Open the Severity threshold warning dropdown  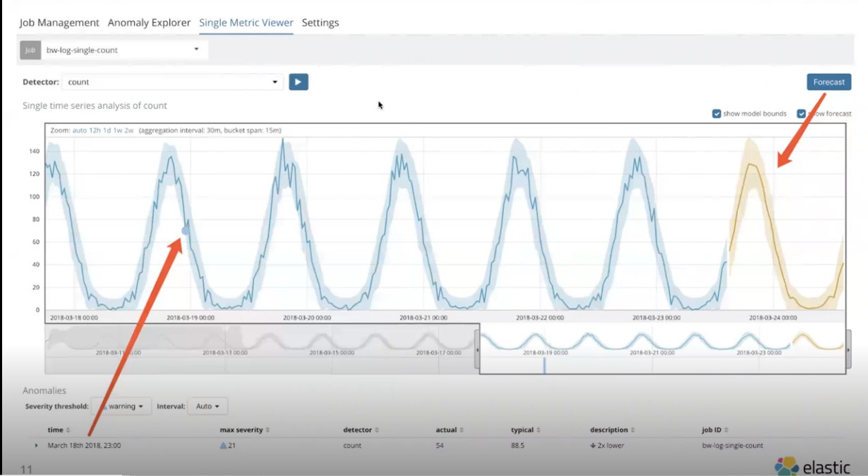point(121,406)
